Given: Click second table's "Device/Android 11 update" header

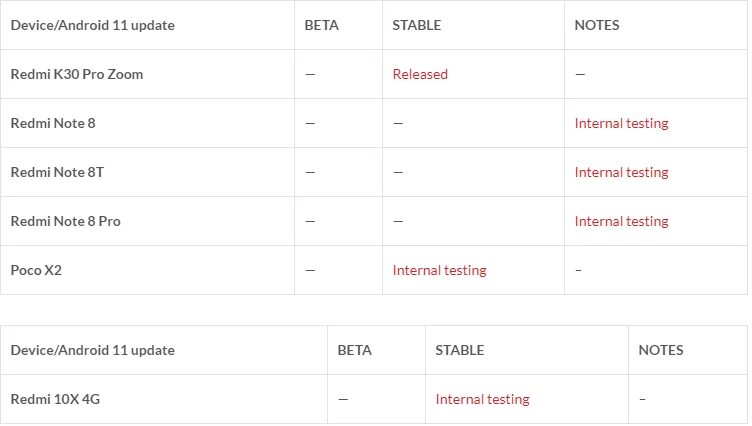Looking at the screenshot, I should (92, 350).
